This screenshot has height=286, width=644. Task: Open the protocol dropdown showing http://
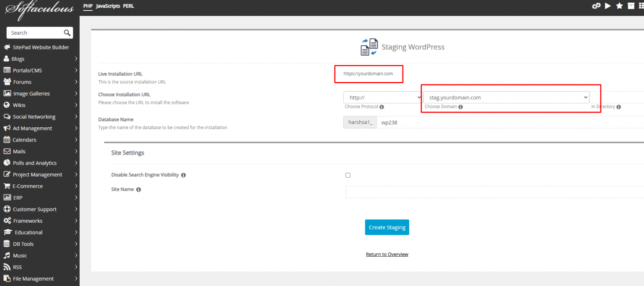pyautogui.click(x=382, y=97)
